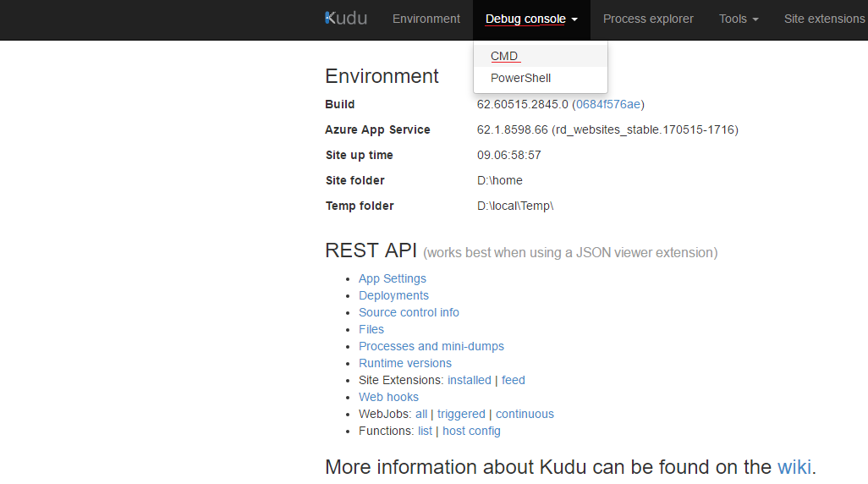
Task: Click the Build label
Action: click(x=340, y=104)
